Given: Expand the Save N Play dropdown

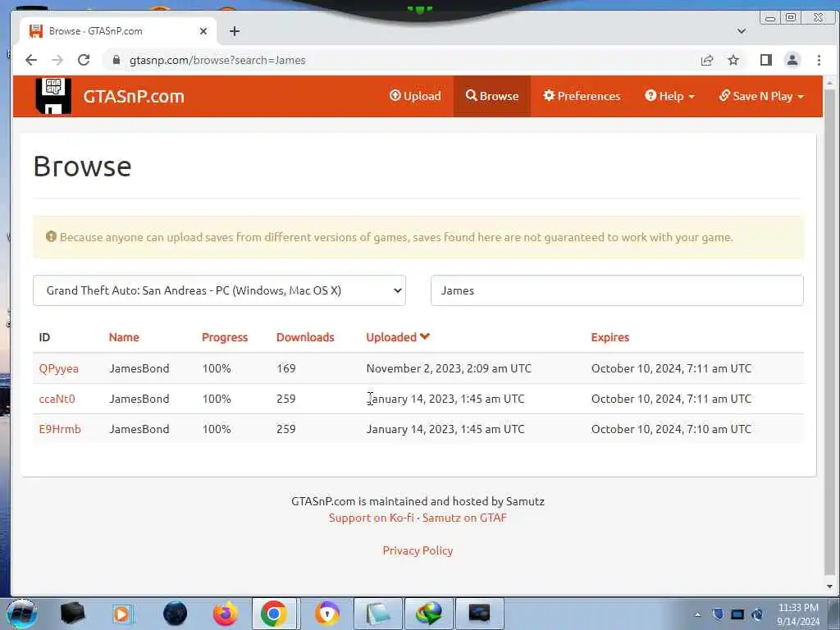Looking at the screenshot, I should click(761, 96).
